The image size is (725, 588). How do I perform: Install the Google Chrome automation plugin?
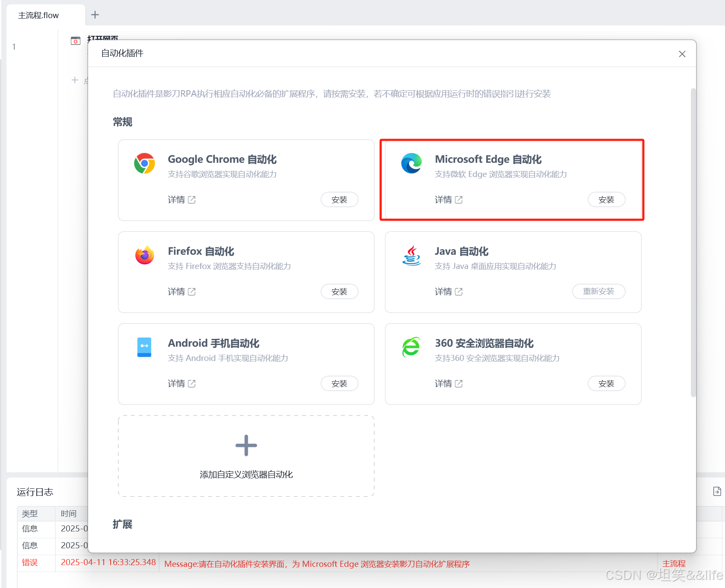tap(340, 200)
